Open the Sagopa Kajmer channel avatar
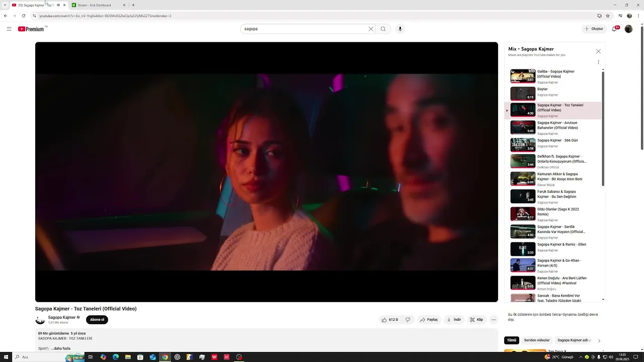The image size is (644, 362). (40, 320)
